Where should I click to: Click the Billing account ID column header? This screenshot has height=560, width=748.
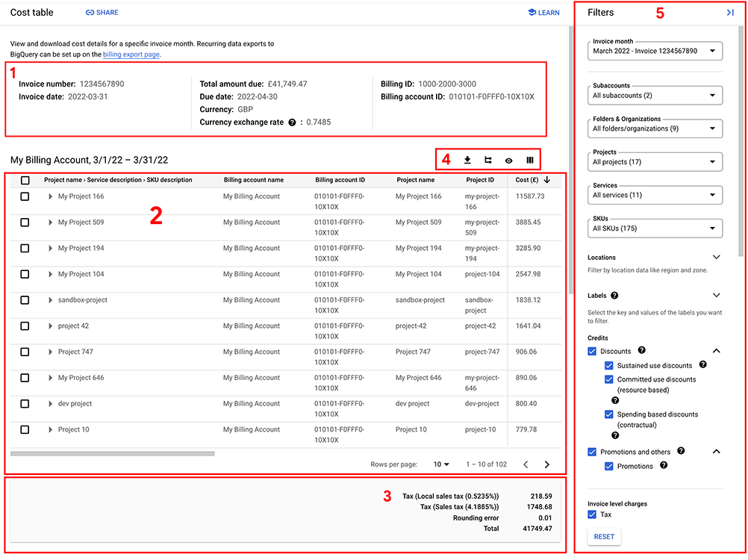(x=340, y=180)
